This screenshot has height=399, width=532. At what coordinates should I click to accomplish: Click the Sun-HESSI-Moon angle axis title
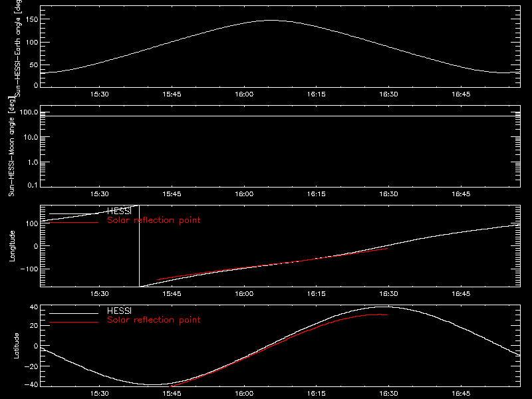pyautogui.click(x=11, y=146)
